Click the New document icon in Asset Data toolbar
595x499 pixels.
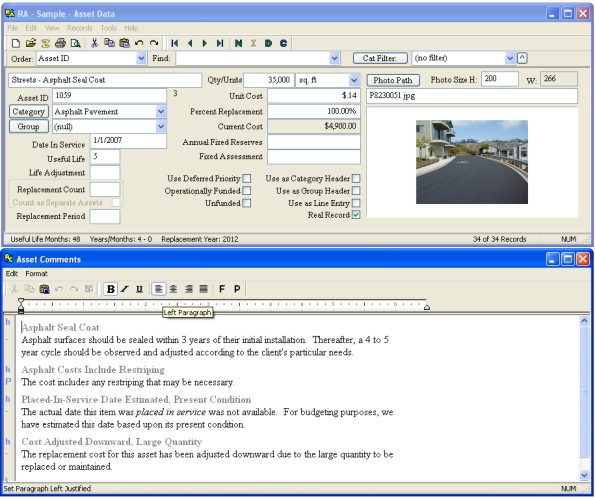pos(16,43)
